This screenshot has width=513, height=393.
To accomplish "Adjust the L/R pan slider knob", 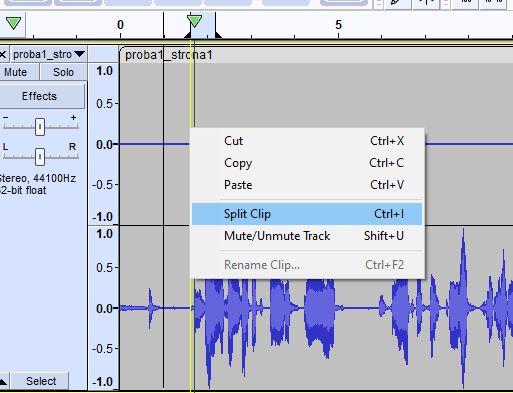I will [x=40, y=157].
